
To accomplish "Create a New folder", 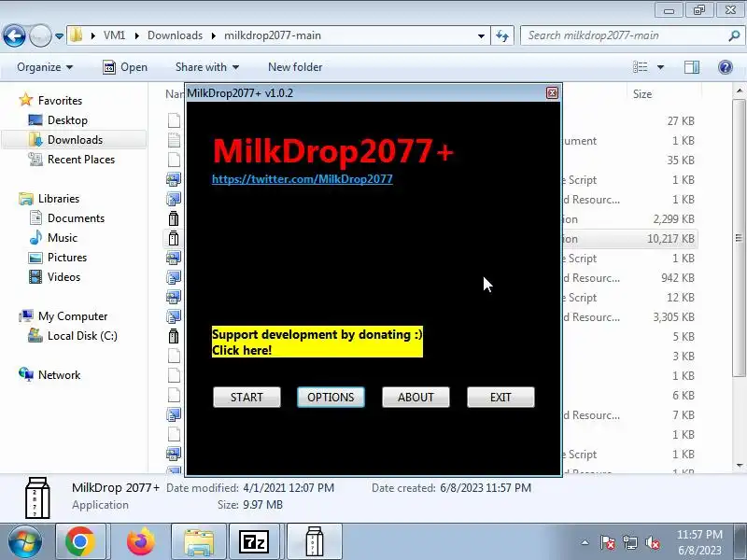I will (295, 67).
